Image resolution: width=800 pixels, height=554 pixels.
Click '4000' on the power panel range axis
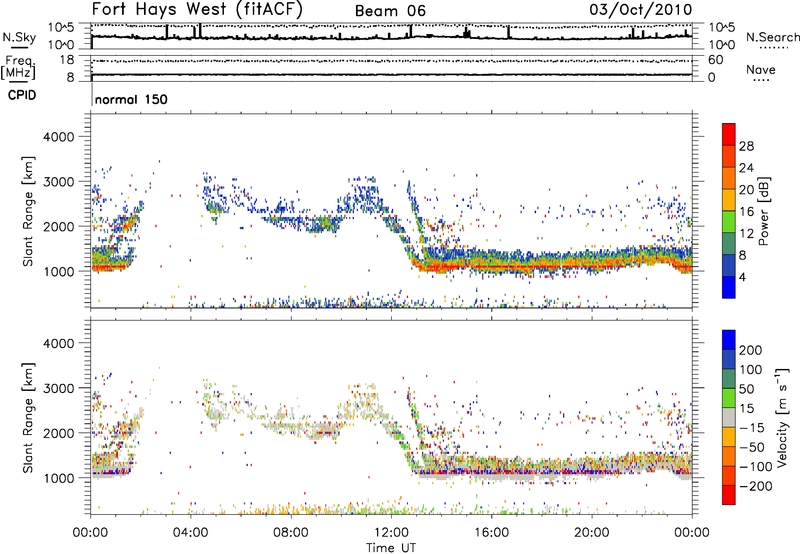(x=58, y=137)
